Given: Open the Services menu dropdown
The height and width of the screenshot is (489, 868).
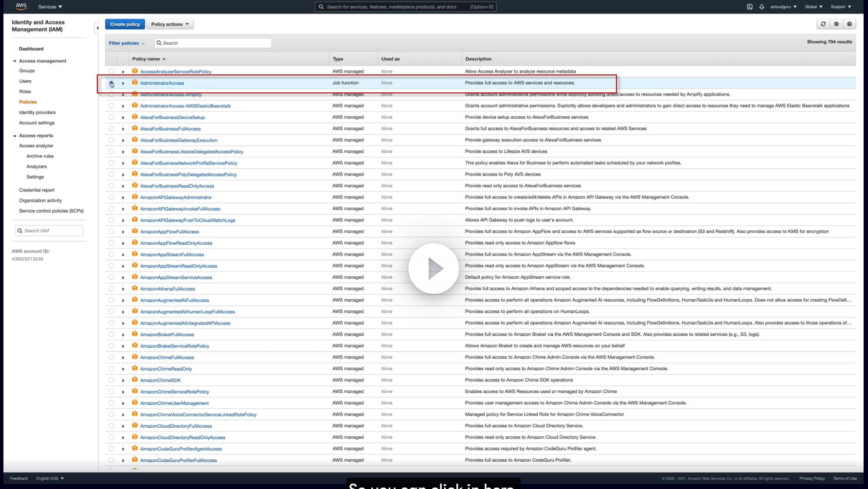Looking at the screenshot, I should [50, 7].
